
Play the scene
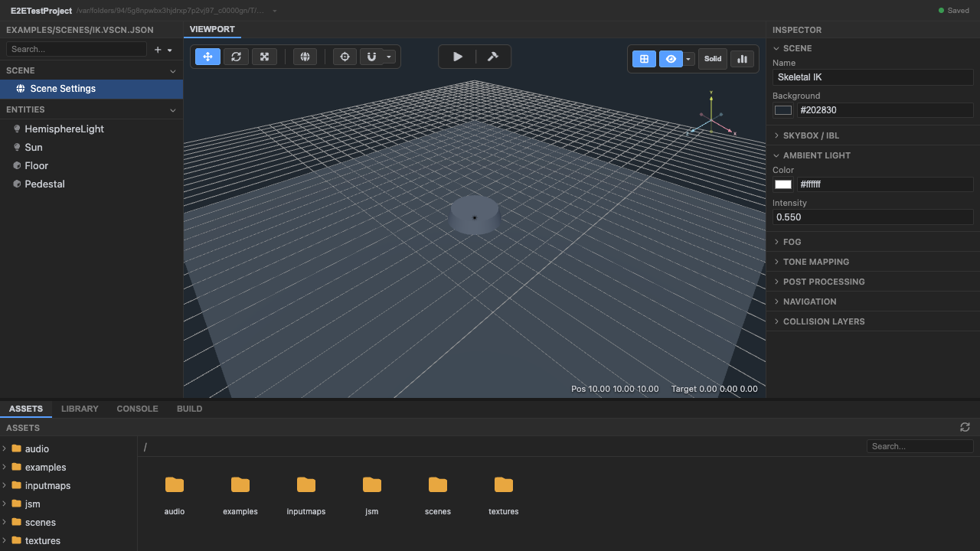coord(458,57)
